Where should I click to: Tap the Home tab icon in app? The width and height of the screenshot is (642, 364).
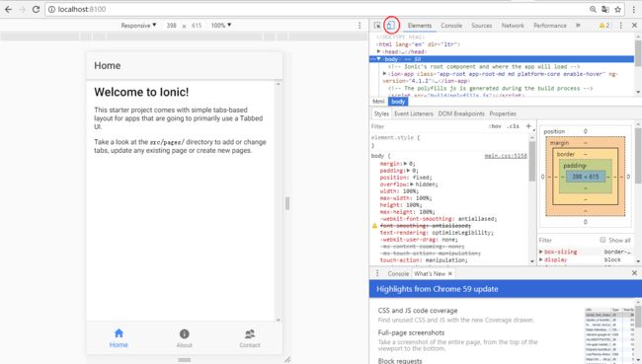coord(119,332)
